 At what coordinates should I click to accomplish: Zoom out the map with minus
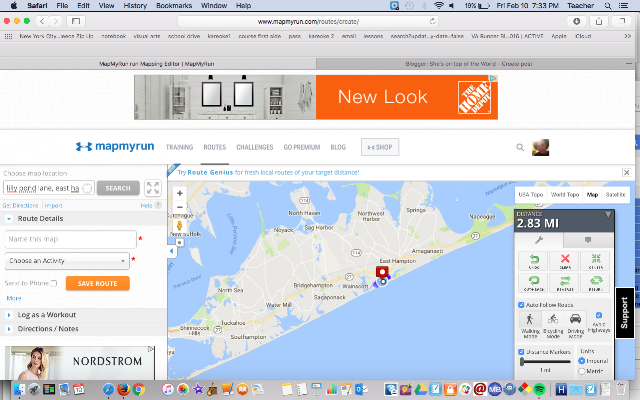pyautogui.click(x=180, y=207)
